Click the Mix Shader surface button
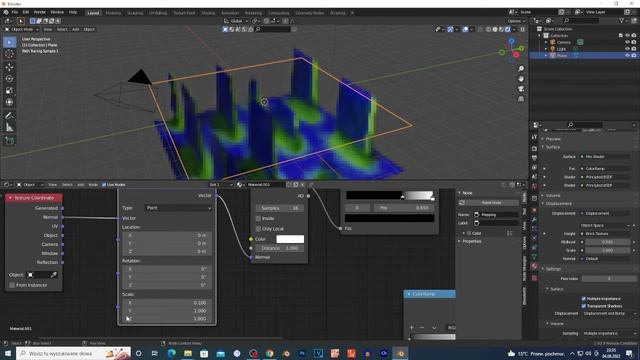This screenshot has width=640, height=360. click(605, 157)
